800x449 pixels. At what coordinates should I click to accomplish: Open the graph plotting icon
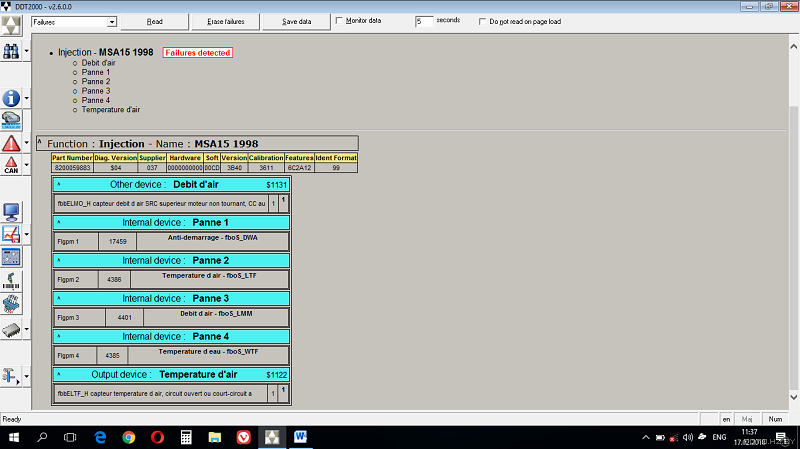pos(11,234)
